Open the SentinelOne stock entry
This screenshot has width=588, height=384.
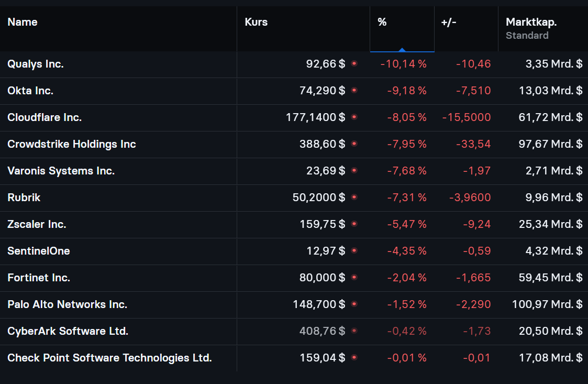pos(39,251)
